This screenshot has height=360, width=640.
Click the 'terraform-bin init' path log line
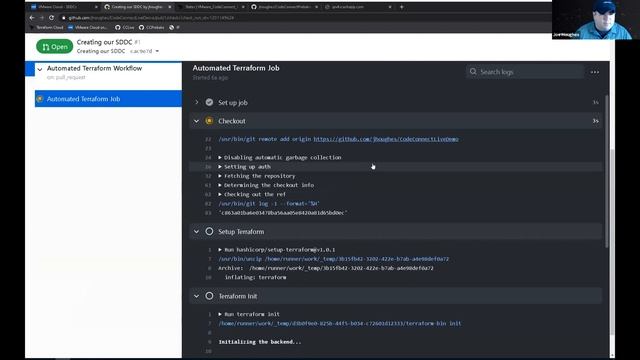(x=340, y=323)
